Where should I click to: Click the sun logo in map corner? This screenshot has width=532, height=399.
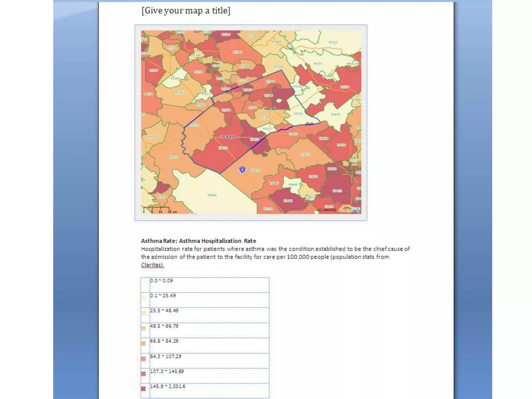[x=345, y=209]
